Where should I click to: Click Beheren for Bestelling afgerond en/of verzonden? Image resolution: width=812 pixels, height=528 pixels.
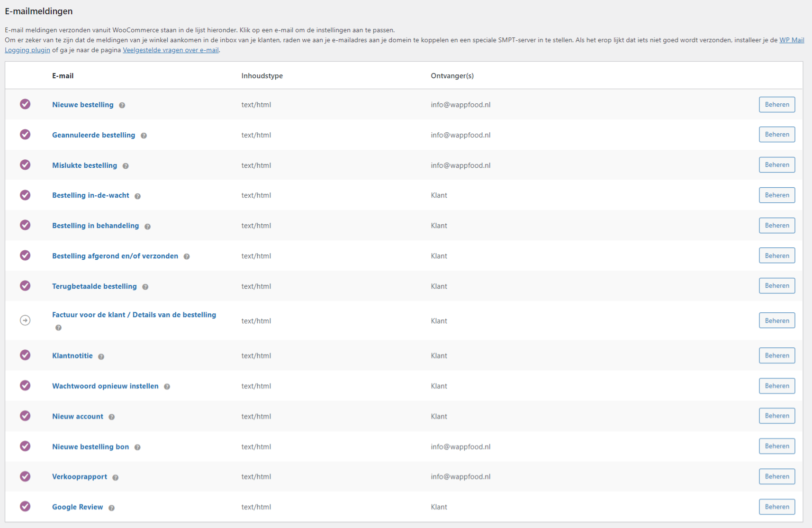pyautogui.click(x=777, y=255)
